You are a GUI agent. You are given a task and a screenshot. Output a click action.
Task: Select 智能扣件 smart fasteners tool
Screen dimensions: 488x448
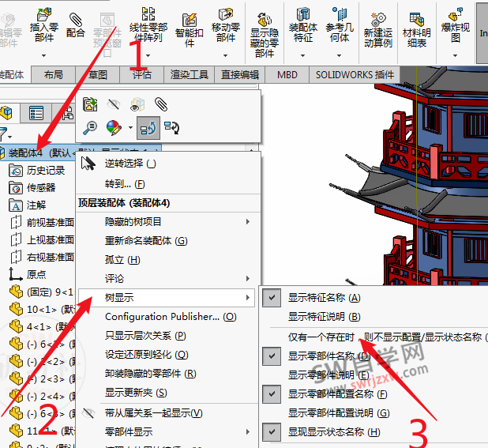coord(189,29)
